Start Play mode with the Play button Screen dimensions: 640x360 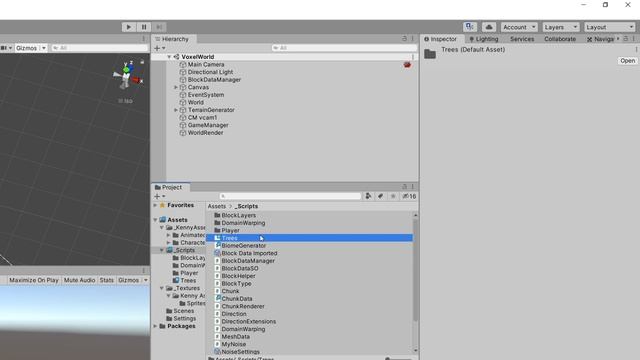pyautogui.click(x=129, y=27)
